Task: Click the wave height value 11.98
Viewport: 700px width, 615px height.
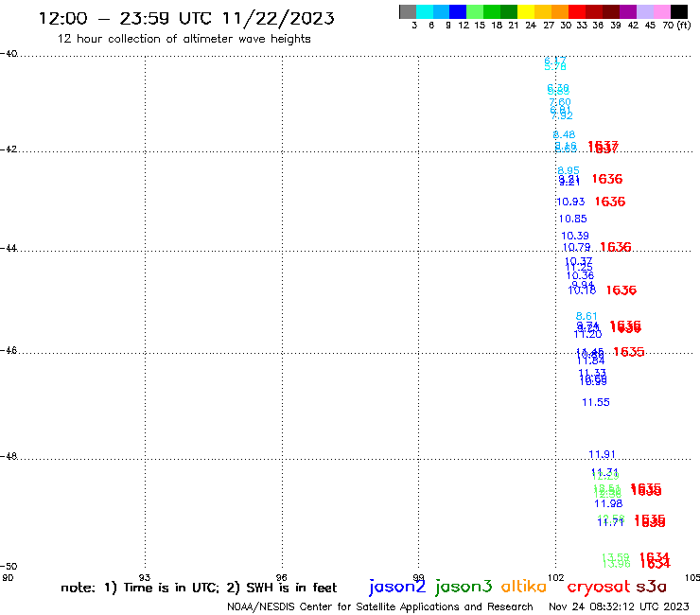Action: pos(608,503)
